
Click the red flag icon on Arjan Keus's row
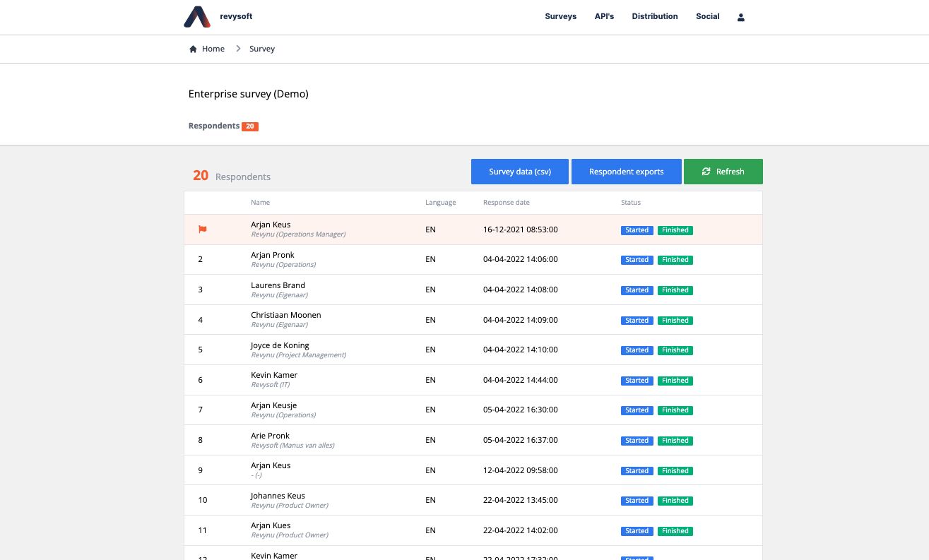(x=203, y=229)
